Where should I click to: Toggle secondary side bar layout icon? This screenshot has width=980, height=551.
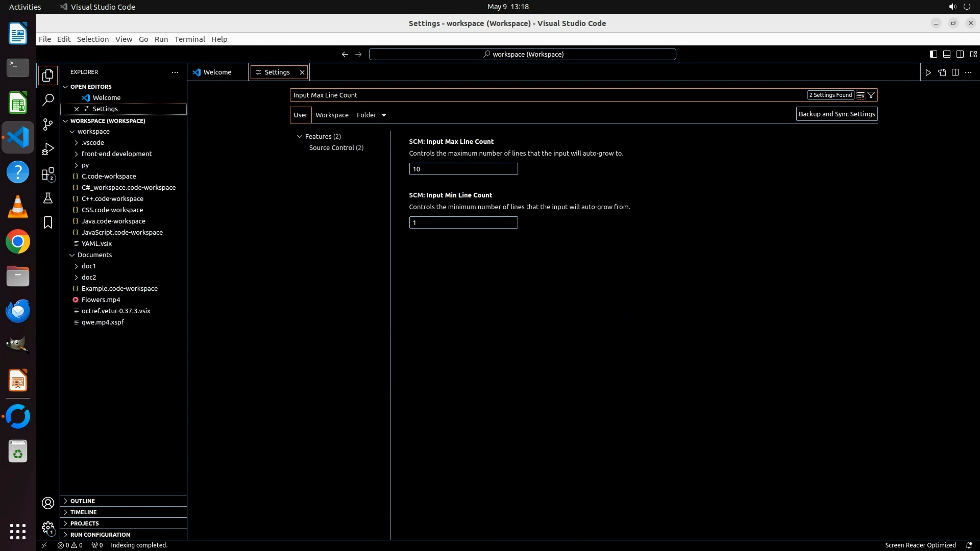coord(960,54)
